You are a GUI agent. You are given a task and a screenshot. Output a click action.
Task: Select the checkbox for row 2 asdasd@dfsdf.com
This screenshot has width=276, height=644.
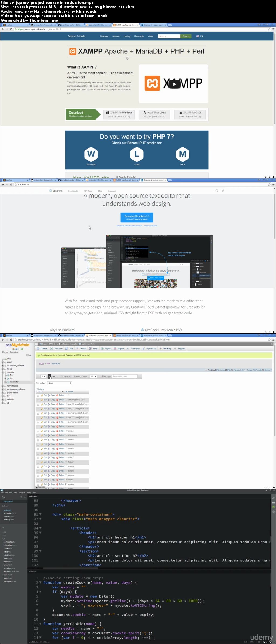click(38, 400)
